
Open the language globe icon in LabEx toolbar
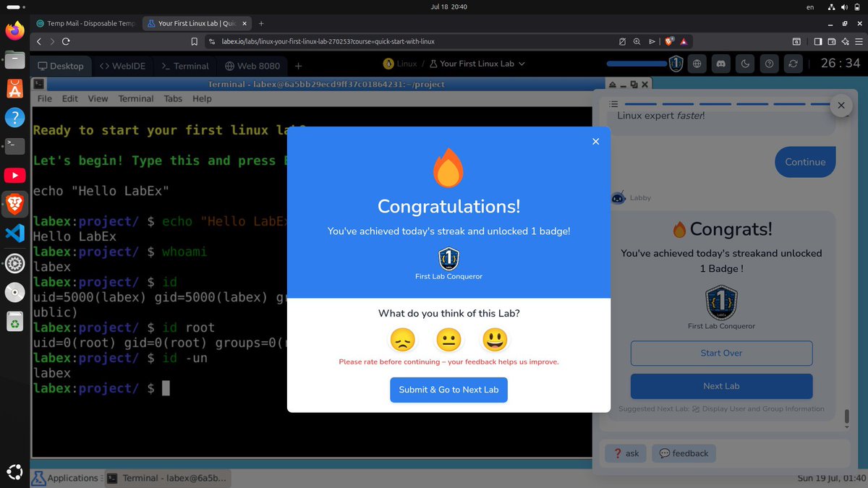697,64
